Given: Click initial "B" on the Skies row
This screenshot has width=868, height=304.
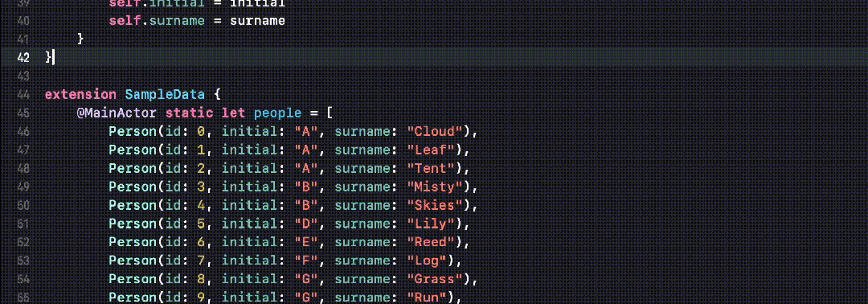Looking at the screenshot, I should pos(305,205).
